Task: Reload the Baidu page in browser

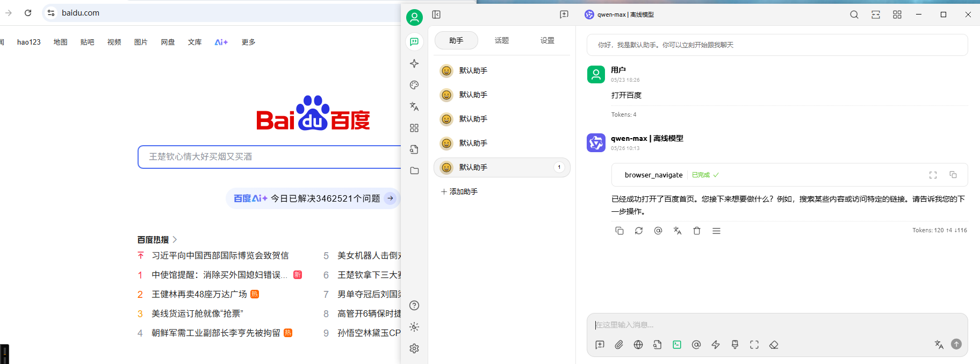Action: point(28,13)
